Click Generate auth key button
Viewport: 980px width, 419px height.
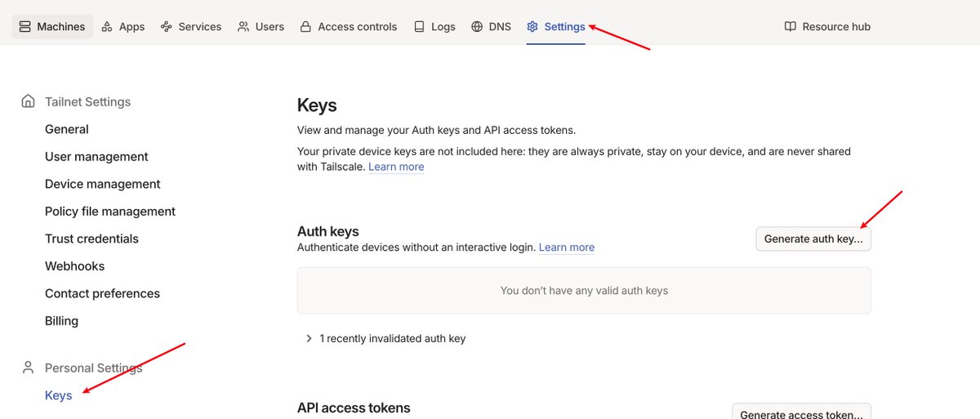point(813,239)
